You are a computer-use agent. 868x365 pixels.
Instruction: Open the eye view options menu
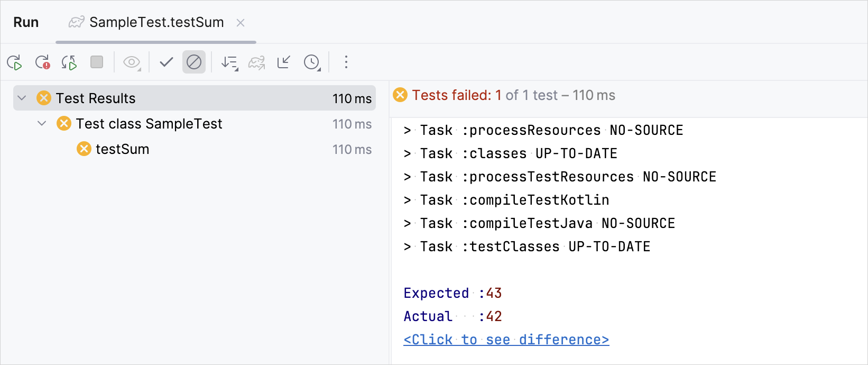pyautogui.click(x=132, y=62)
